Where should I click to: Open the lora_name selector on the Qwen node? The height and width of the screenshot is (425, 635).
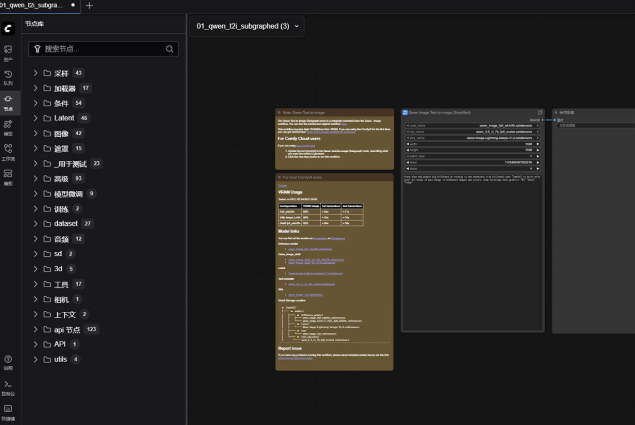click(473, 138)
